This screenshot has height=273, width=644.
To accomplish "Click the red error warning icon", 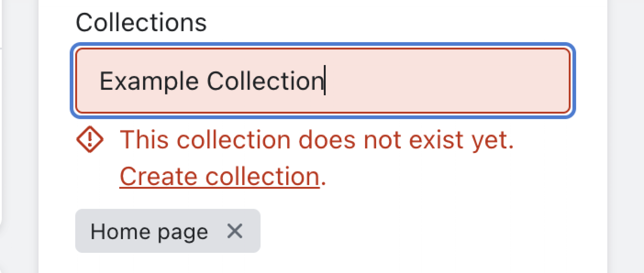I will [90, 139].
